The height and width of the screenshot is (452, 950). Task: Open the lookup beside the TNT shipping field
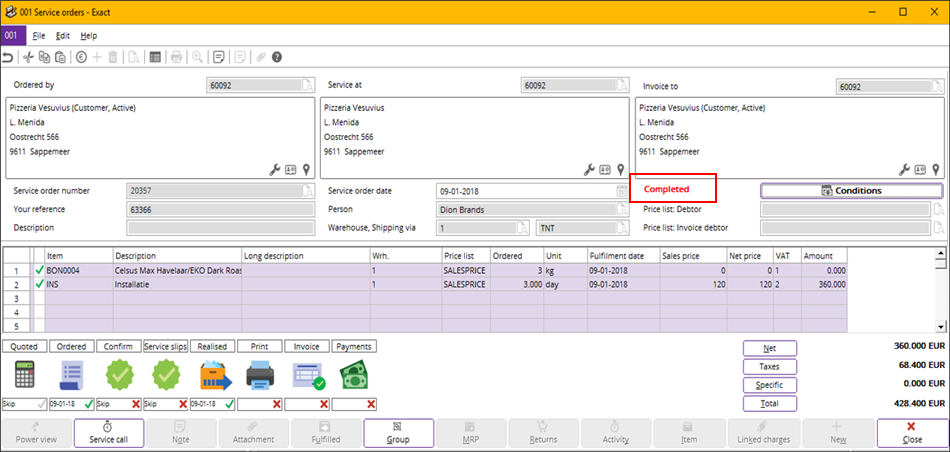click(x=622, y=228)
